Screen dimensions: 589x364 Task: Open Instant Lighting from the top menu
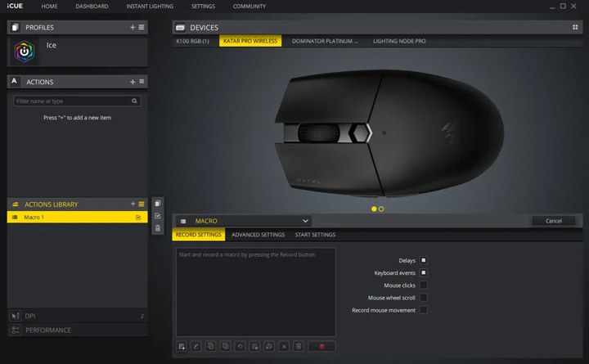coord(150,6)
